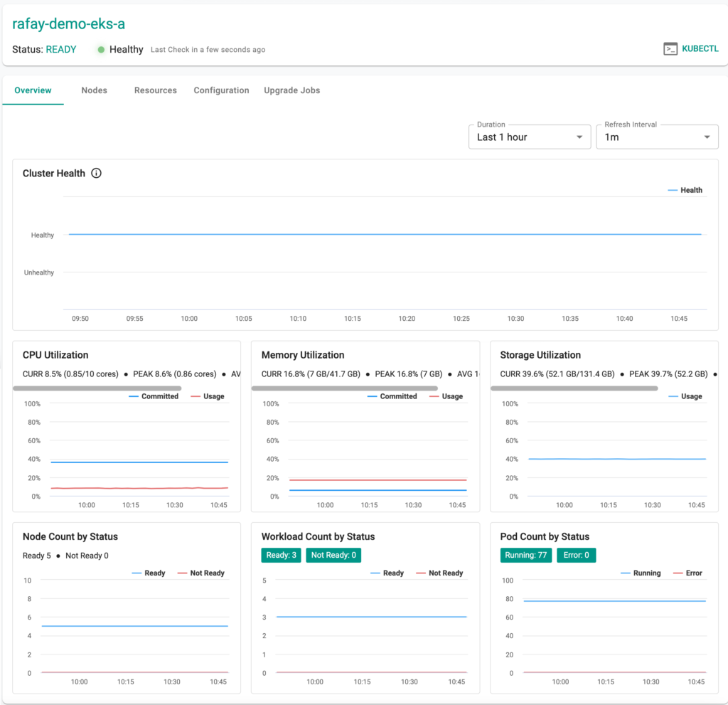The width and height of the screenshot is (728, 705).
Task: Click the Storage Utilization stats scrollbar
Action: (x=574, y=388)
